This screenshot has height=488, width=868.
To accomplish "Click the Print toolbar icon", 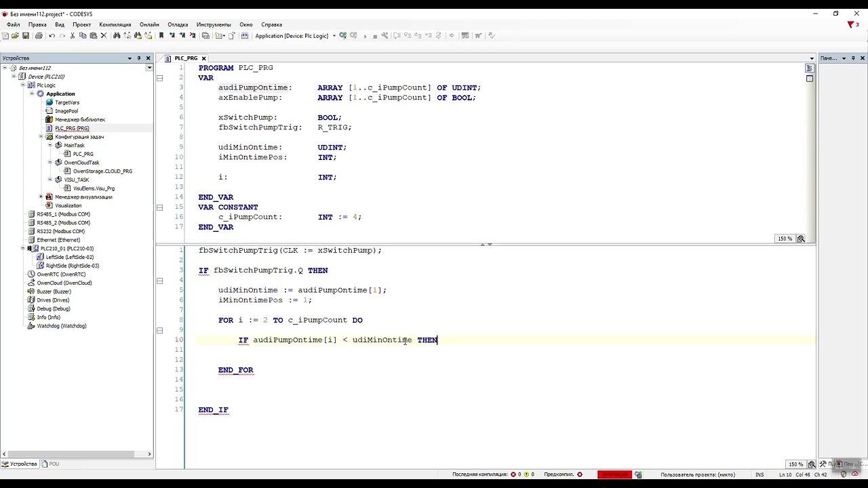I will point(39,36).
